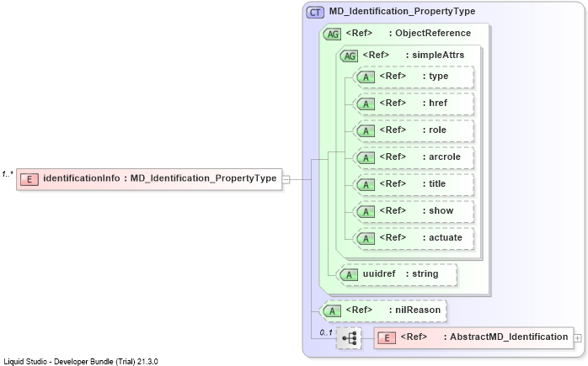Click the A icon of arcrole attribute
The height and width of the screenshot is (366, 588).
(366, 157)
